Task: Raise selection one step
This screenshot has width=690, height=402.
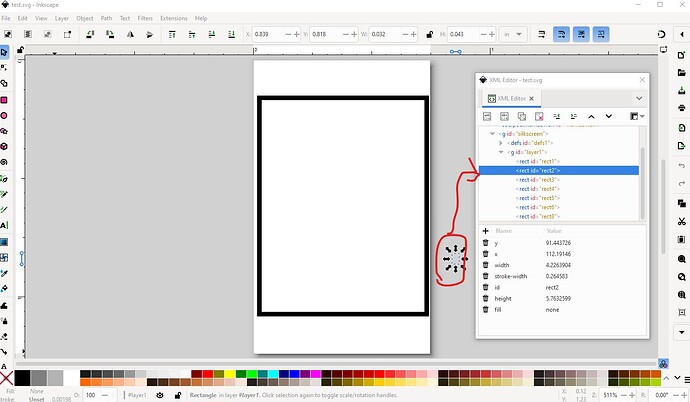Action: click(192, 34)
